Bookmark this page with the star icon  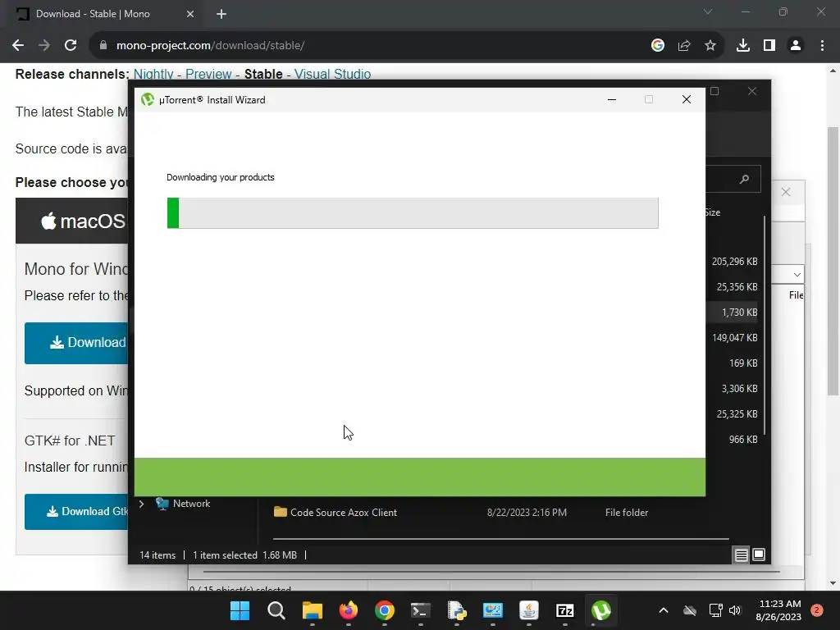pos(710,46)
